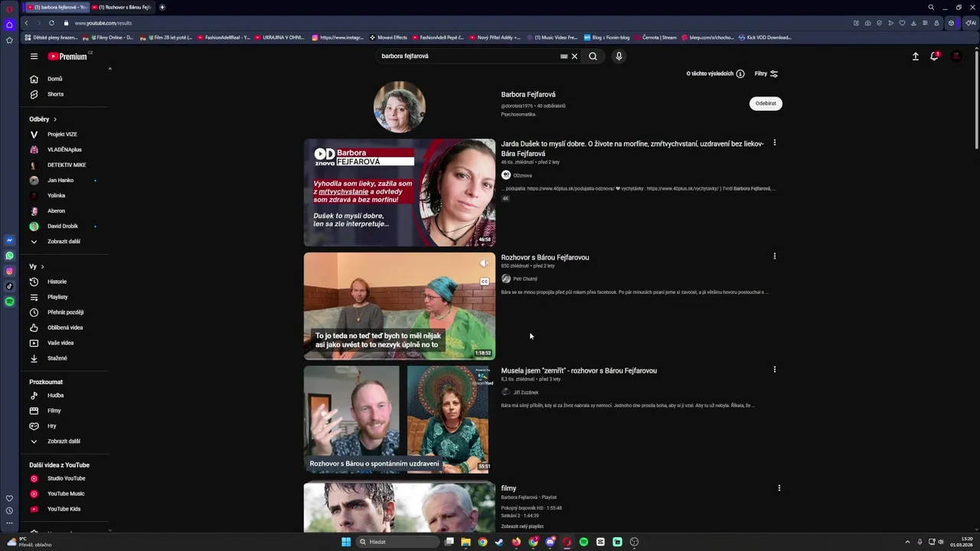Open the 'Černota | Stream' bookmark

[x=655, y=37]
